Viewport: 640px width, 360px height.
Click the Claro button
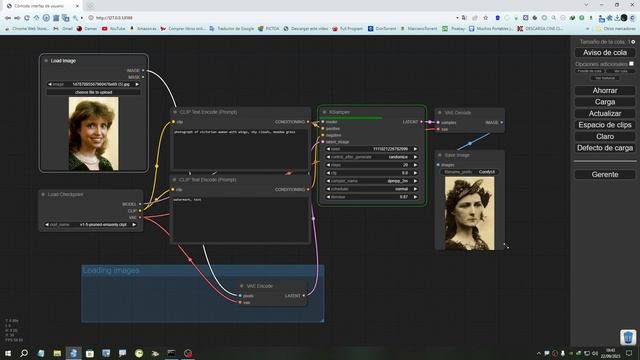pyautogui.click(x=604, y=136)
